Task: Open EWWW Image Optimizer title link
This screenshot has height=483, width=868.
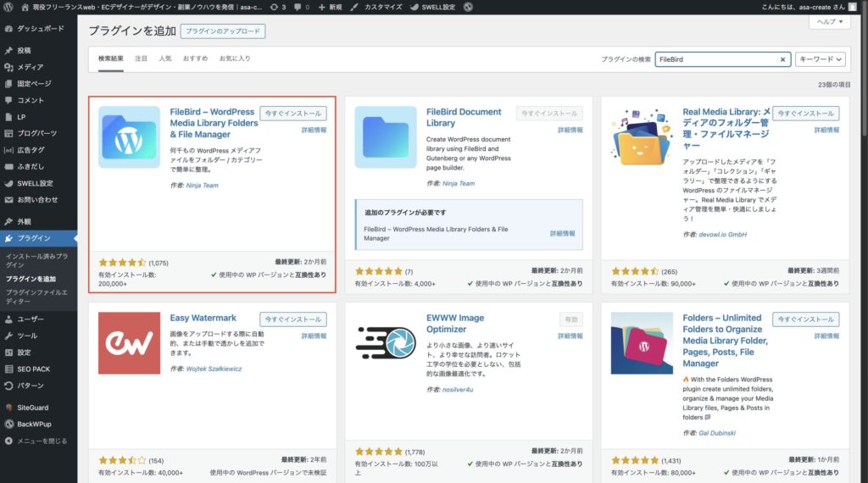Action: [x=455, y=323]
